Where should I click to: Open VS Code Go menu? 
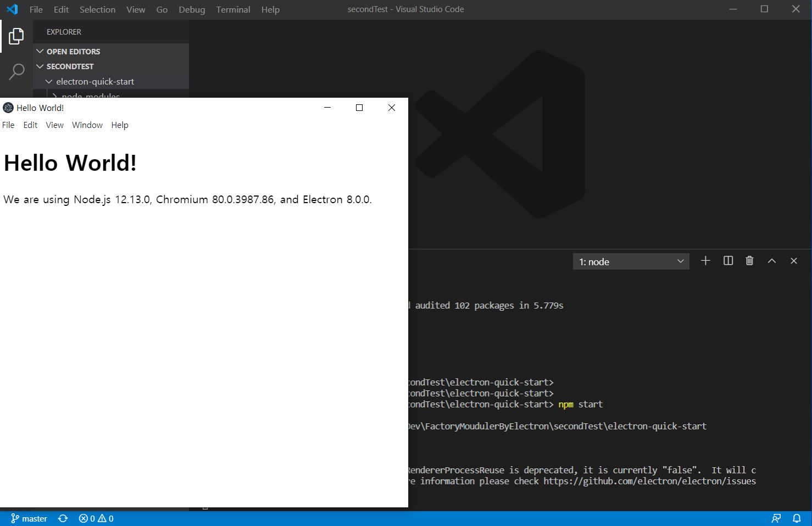tap(162, 9)
